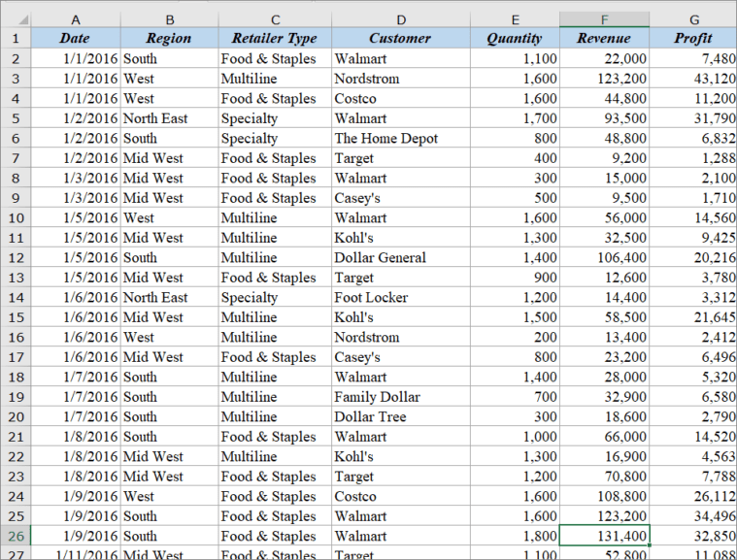Select the Foot Locker customer cell
Image resolution: width=737 pixels, height=560 pixels.
(x=401, y=297)
